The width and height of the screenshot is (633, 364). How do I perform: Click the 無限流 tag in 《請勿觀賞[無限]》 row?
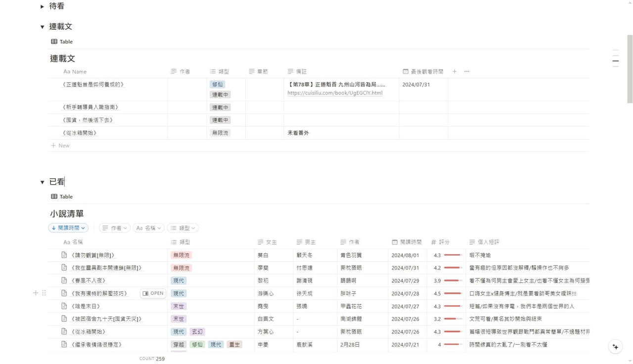click(x=181, y=255)
